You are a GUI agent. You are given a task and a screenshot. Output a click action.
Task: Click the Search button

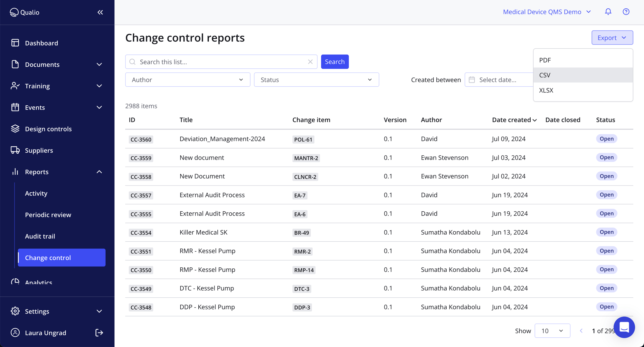[x=335, y=62]
